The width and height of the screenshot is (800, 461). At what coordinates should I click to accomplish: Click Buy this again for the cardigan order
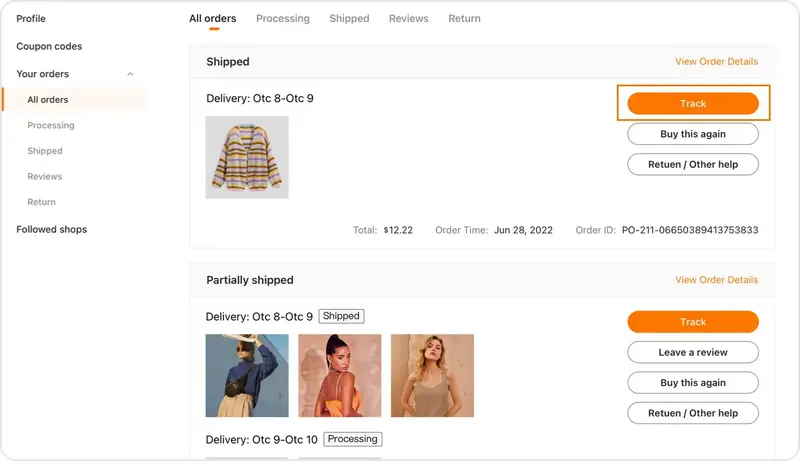point(693,134)
